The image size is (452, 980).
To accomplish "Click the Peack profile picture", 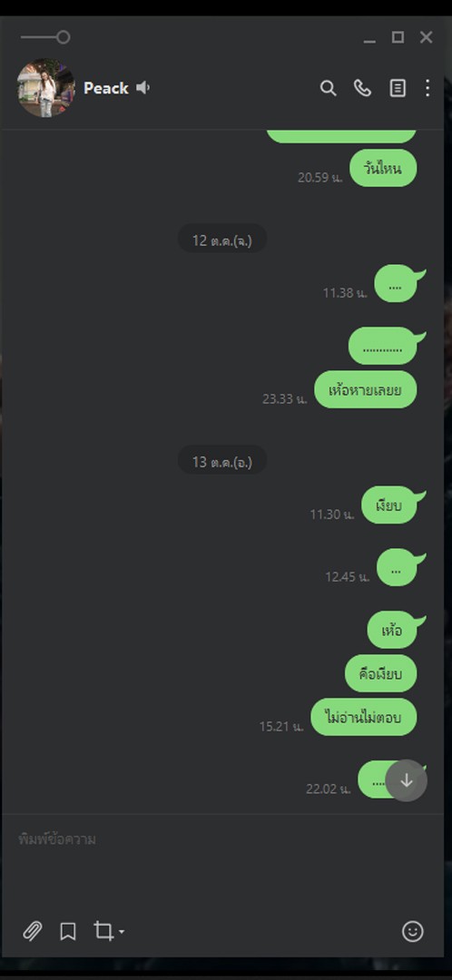I will [45, 88].
